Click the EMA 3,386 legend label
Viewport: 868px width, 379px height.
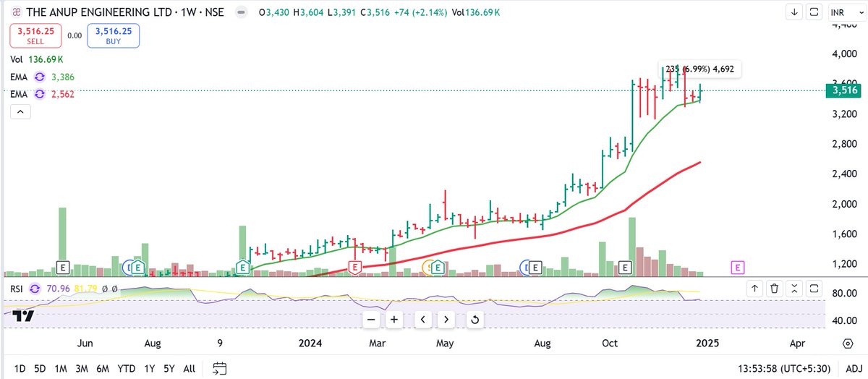pos(19,77)
